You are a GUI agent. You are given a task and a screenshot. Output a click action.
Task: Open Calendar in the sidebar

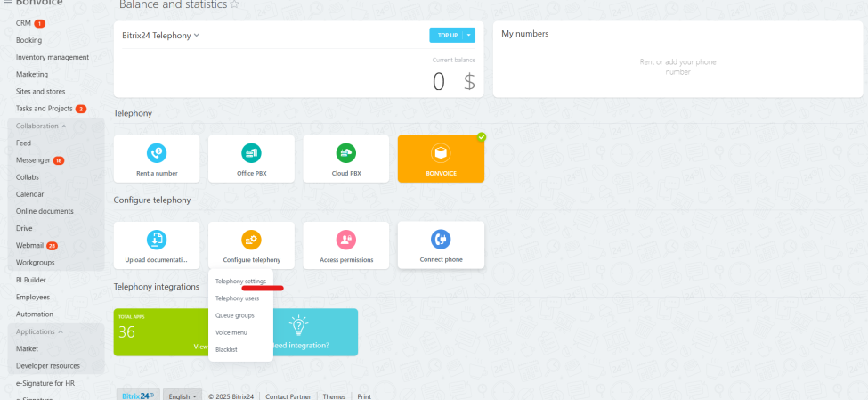coord(30,194)
